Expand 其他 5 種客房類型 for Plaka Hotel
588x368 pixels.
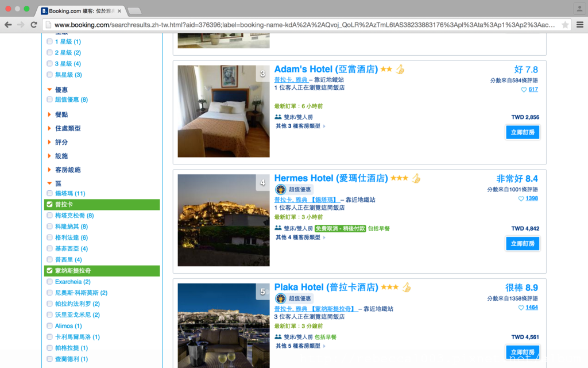[x=301, y=346]
